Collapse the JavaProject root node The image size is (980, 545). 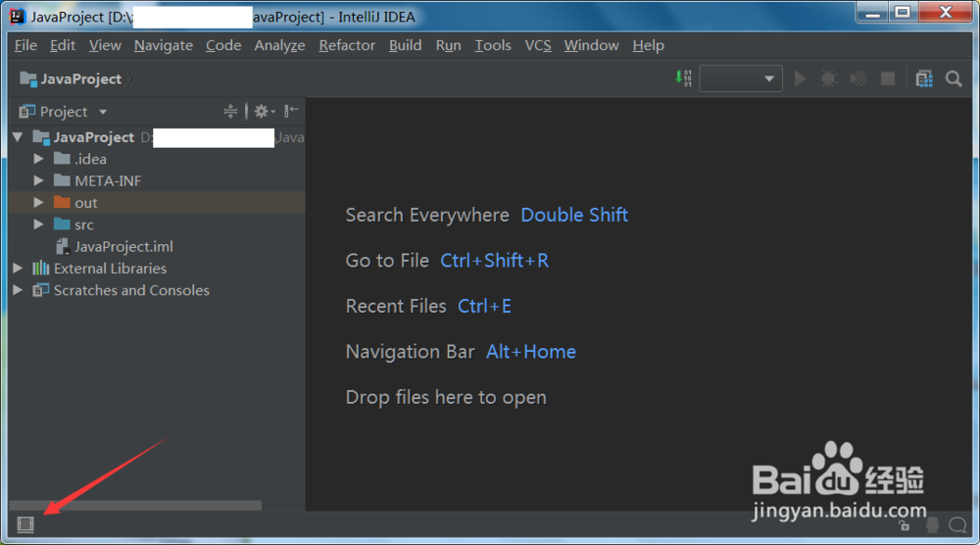[x=18, y=137]
